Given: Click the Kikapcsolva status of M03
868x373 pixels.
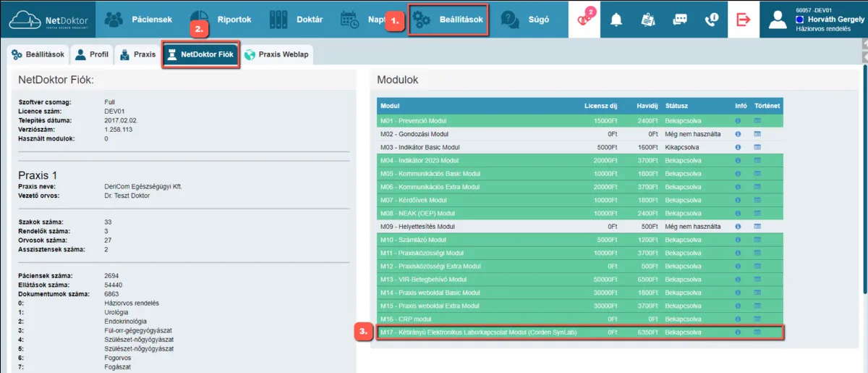Looking at the screenshot, I should pos(683,147).
